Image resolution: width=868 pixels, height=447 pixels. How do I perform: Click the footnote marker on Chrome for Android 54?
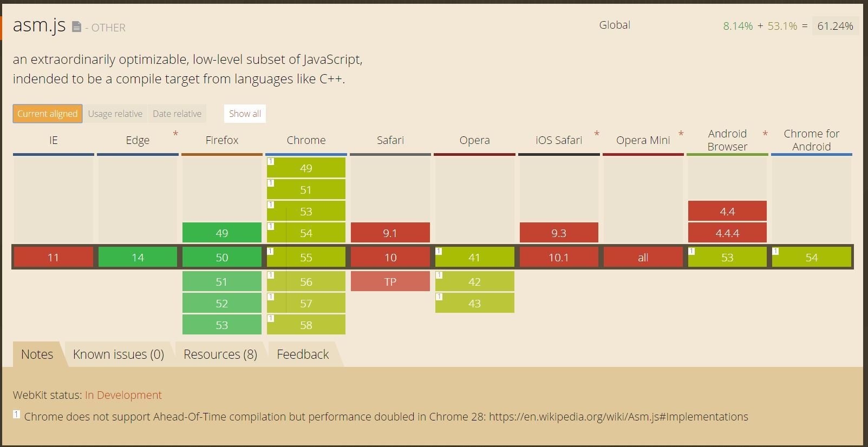[775, 251]
